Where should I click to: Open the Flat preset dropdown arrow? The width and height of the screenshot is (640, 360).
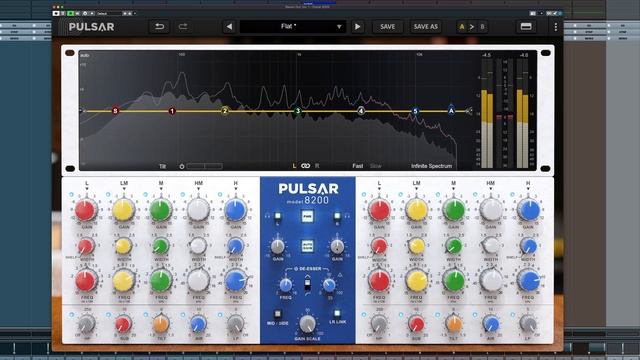(x=339, y=27)
